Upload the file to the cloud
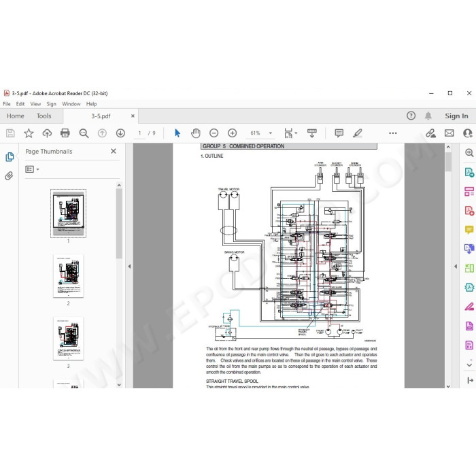Image resolution: width=476 pixels, height=476 pixels. tap(47, 133)
